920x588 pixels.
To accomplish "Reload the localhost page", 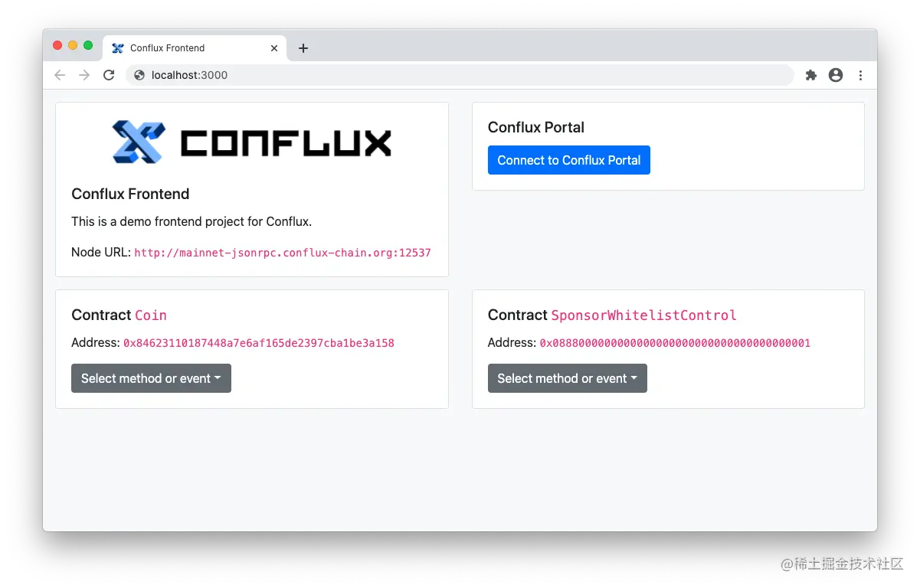I will pyautogui.click(x=109, y=75).
